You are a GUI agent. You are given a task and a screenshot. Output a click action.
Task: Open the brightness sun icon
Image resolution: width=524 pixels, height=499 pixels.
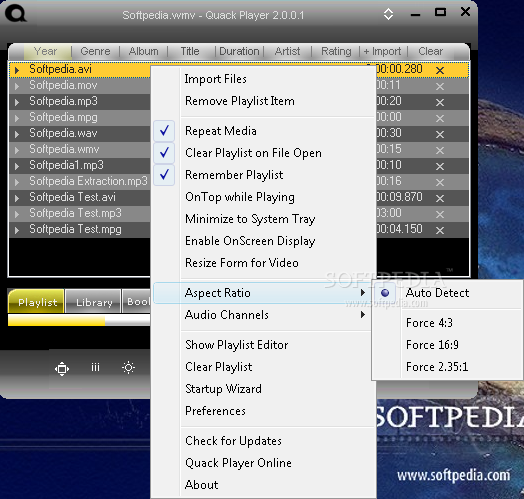128,368
